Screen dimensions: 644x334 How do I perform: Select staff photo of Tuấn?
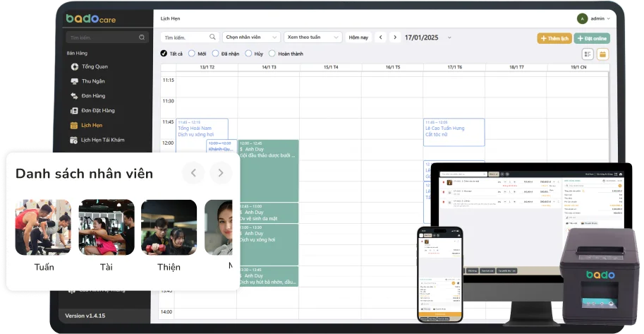(43, 227)
